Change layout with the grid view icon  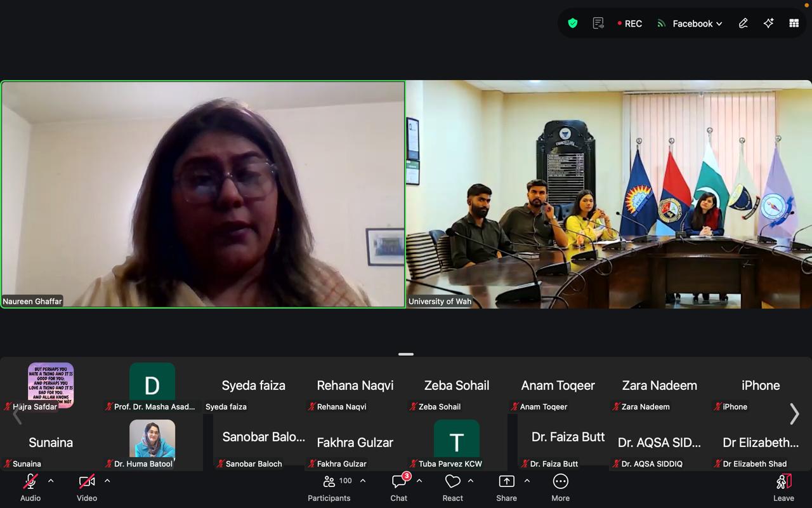pyautogui.click(x=794, y=23)
